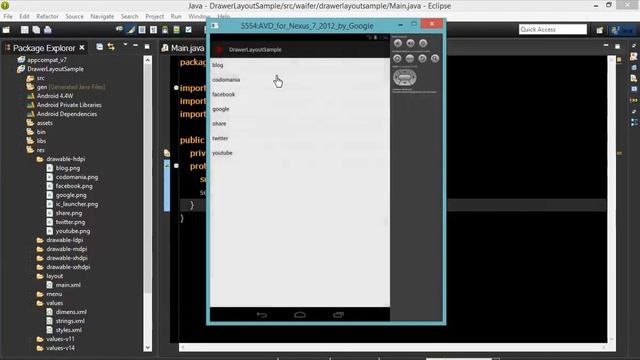The width and height of the screenshot is (640, 360).
Task: Select main.xml under layout folder
Action: (68, 285)
